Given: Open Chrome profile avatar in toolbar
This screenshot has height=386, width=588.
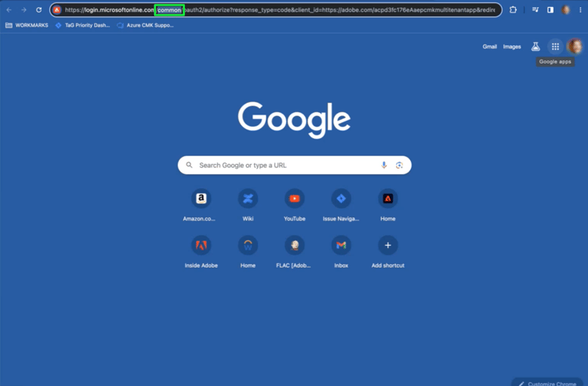Looking at the screenshot, I should coord(565,10).
